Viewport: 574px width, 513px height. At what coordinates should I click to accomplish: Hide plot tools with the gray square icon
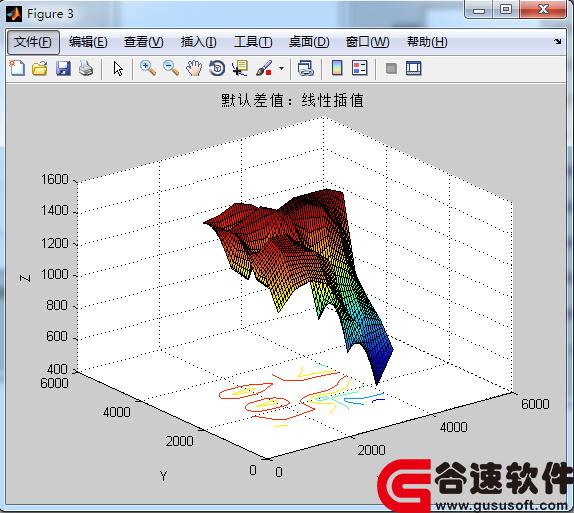coord(391,68)
